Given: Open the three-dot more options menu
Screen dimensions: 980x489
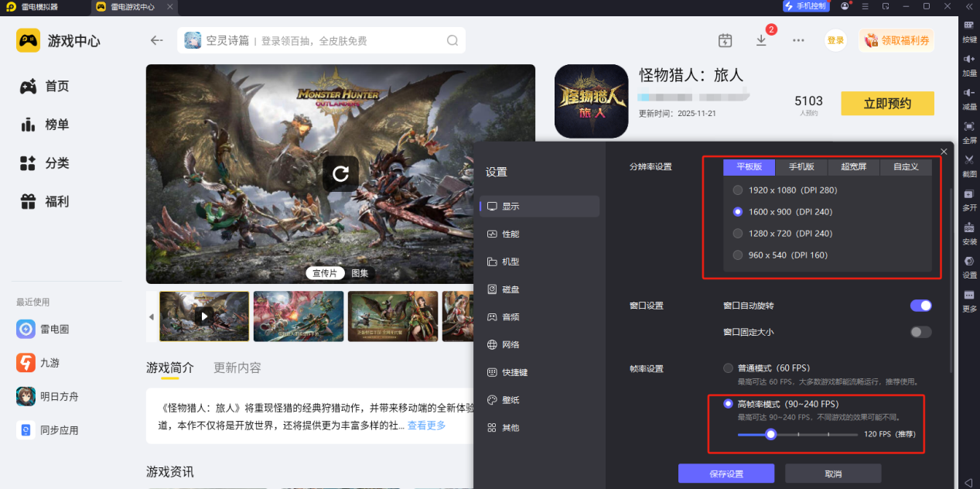Looking at the screenshot, I should (x=798, y=40).
